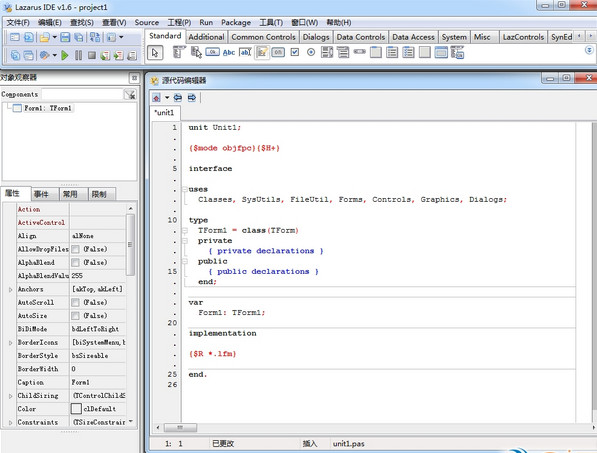Click the Save floppy disk icon

[65, 37]
